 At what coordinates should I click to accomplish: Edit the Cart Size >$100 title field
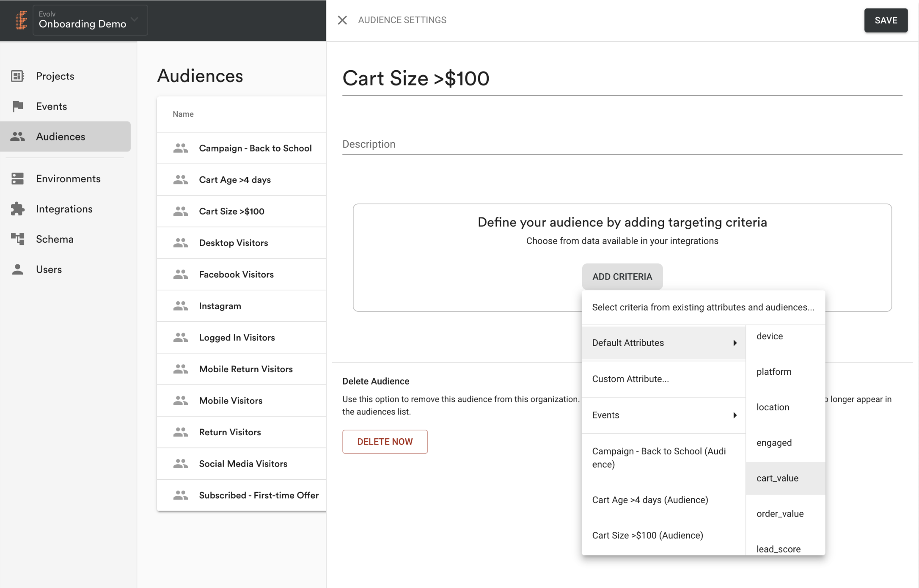(622, 79)
